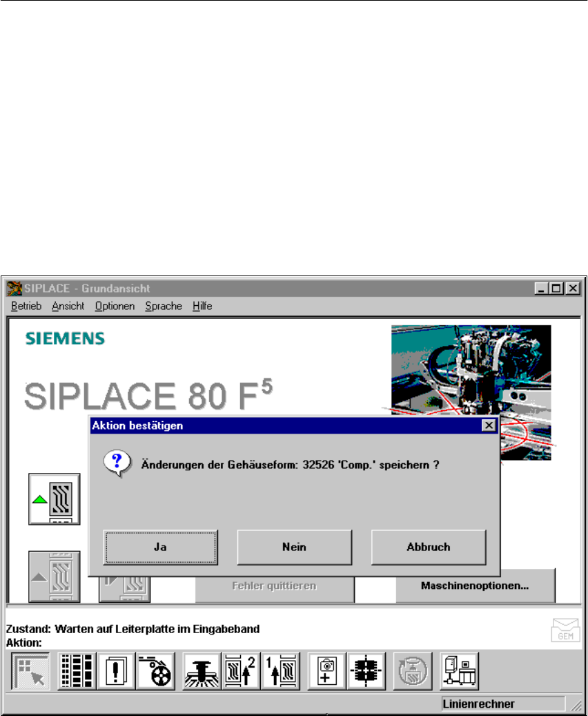Select the grid pointer base view icon
This screenshot has height=716, width=588.
[30, 671]
